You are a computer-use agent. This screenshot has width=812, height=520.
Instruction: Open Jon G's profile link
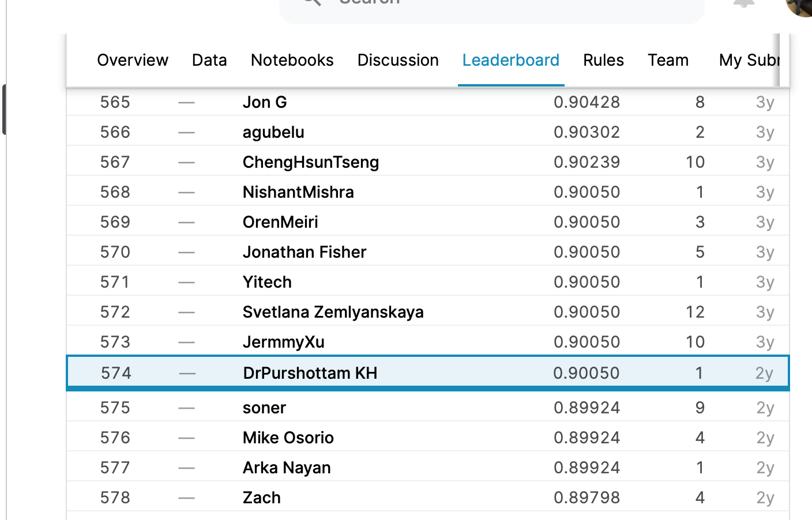(x=265, y=102)
